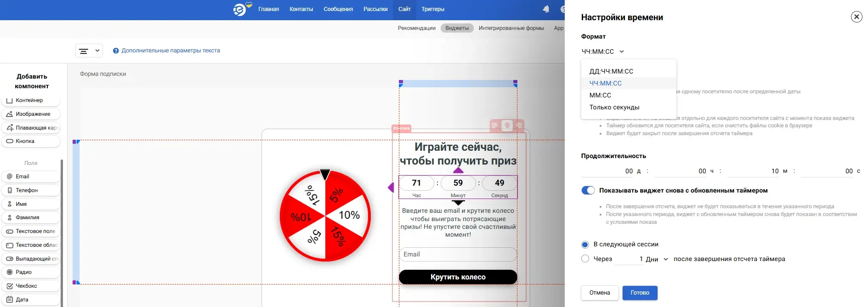
Task: Add the Email field component
Action: 31,176
